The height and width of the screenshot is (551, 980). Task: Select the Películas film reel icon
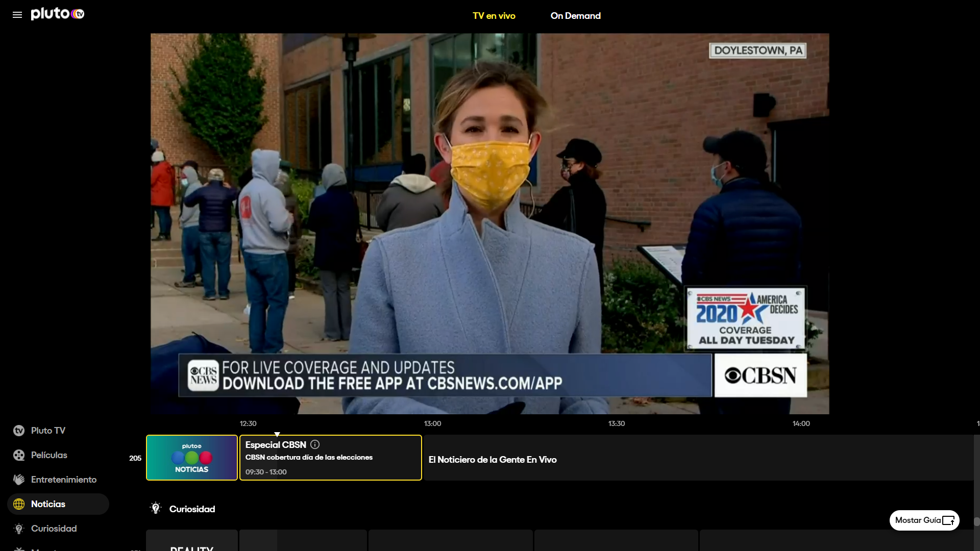coord(19,455)
